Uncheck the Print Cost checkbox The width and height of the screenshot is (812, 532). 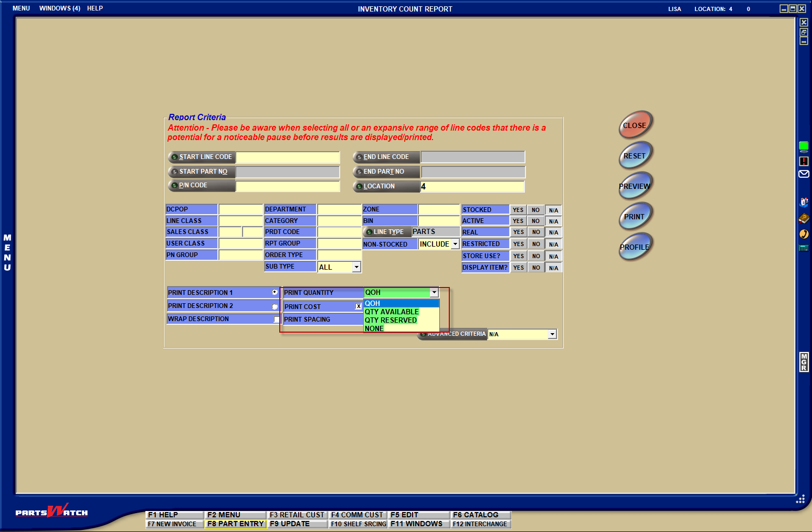[358, 306]
